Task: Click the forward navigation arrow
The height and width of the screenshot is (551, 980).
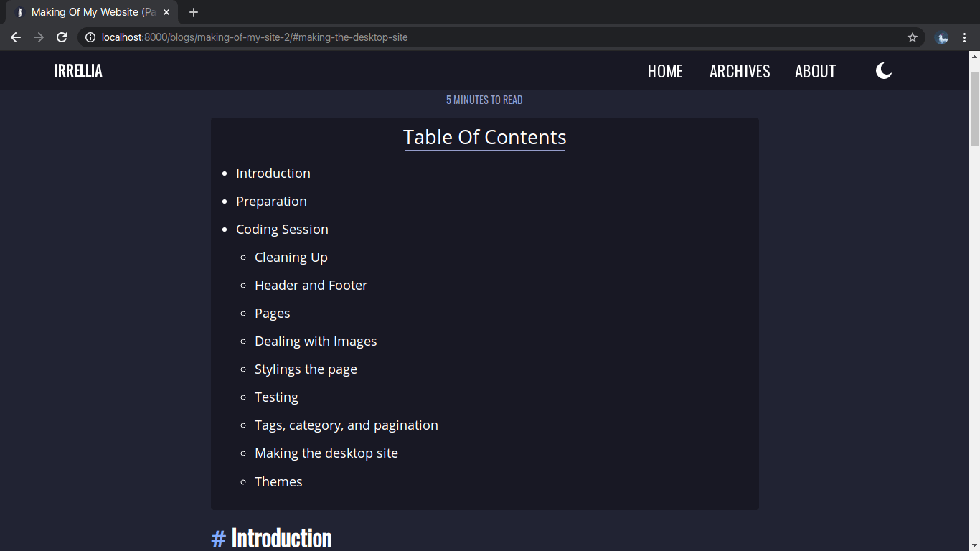Action: [x=39, y=37]
